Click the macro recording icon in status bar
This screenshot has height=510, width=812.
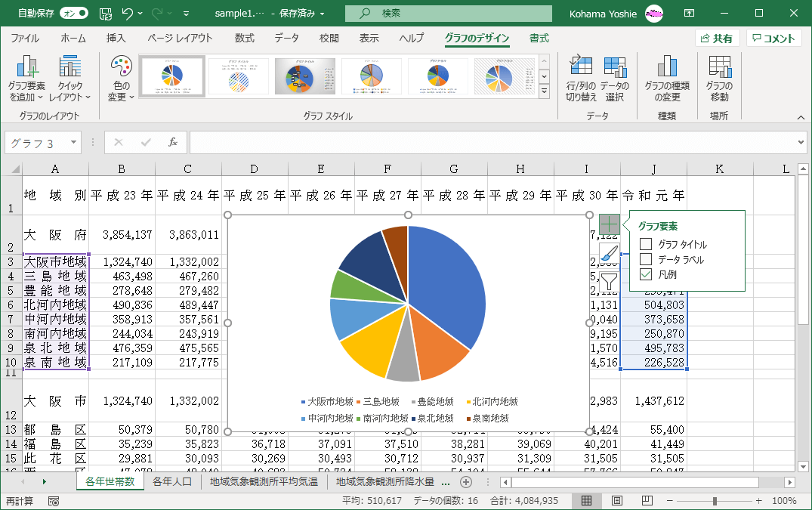tap(54, 501)
